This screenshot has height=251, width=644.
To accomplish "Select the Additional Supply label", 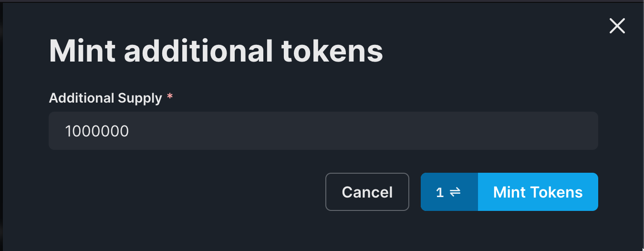I will (105, 98).
